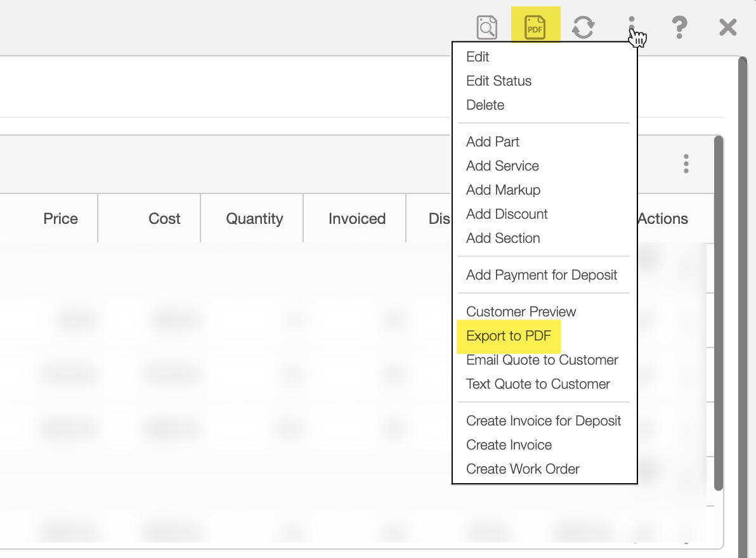Open the top toolbar three-dot menu
The height and width of the screenshot is (558, 756).
pyautogui.click(x=632, y=27)
